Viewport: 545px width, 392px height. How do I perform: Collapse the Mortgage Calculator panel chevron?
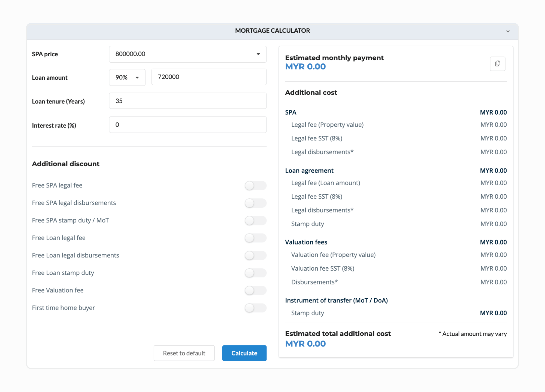[508, 31]
